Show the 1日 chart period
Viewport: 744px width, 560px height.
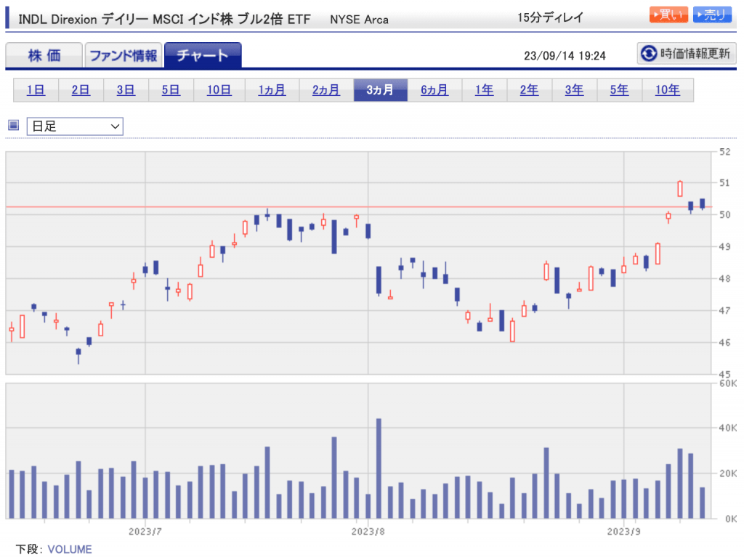click(x=36, y=90)
